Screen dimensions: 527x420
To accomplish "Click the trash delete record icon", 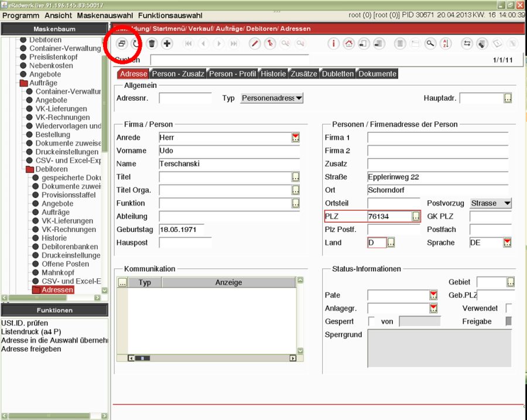I will (x=152, y=44).
